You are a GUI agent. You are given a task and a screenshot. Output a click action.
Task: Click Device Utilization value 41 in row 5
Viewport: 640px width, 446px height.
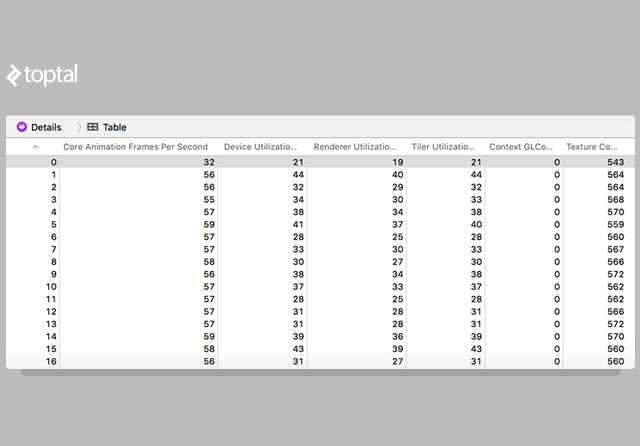298,224
